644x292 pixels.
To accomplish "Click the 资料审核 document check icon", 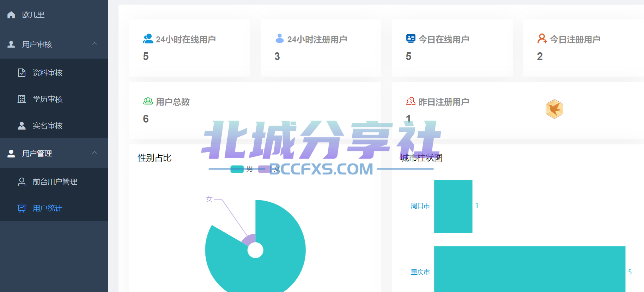I will (22, 73).
